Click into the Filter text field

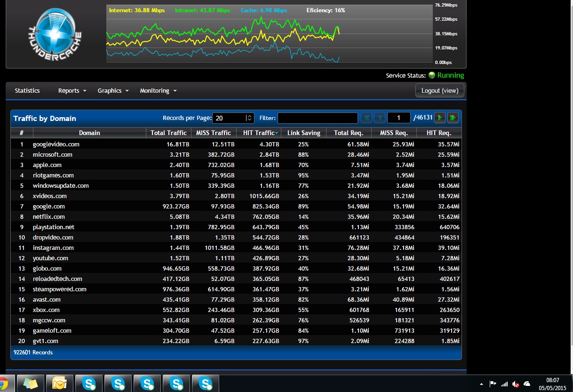tap(318, 118)
